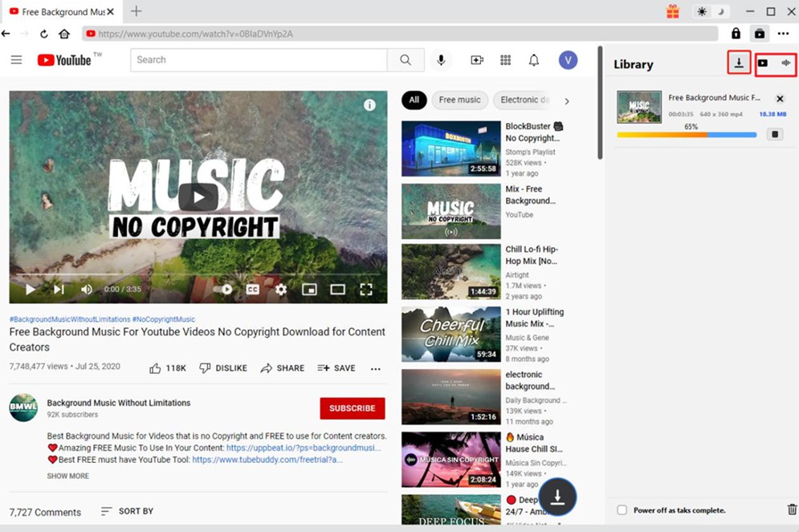The image size is (799, 532).
Task: Enable Power off as tasks complete checkbox
Action: (622, 510)
